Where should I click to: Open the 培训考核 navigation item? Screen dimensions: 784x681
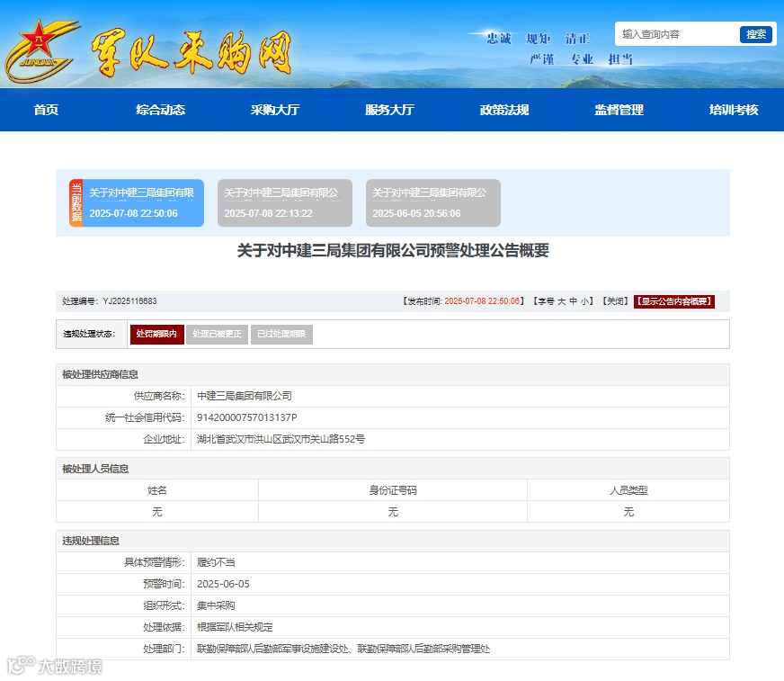[x=734, y=110]
